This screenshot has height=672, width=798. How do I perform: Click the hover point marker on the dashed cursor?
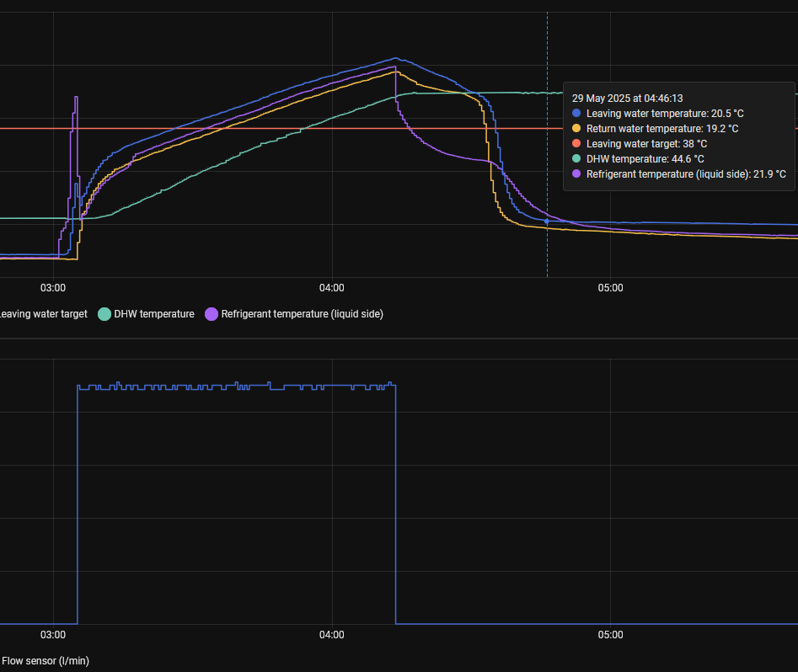(547, 221)
